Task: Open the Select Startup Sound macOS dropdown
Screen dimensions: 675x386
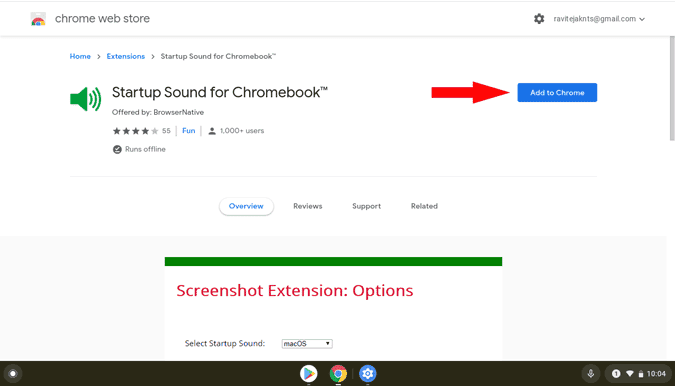Action: [x=307, y=343]
